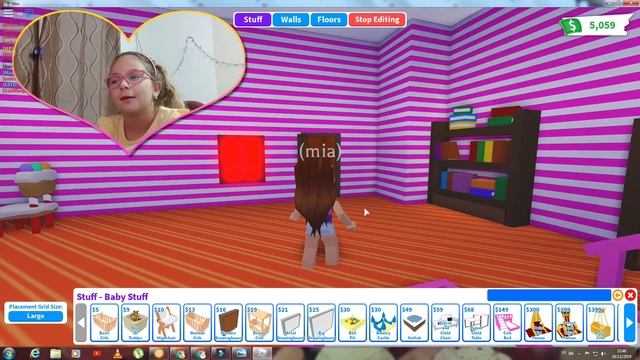The width and height of the screenshot is (640, 360).
Task: Choose the $19 crib item
Action: 260,322
